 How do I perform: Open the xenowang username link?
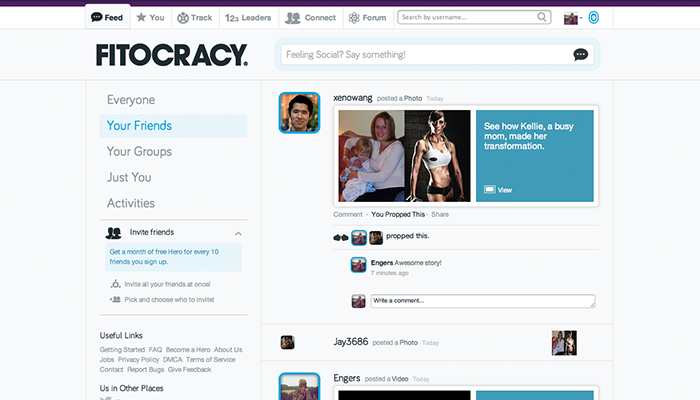point(353,98)
